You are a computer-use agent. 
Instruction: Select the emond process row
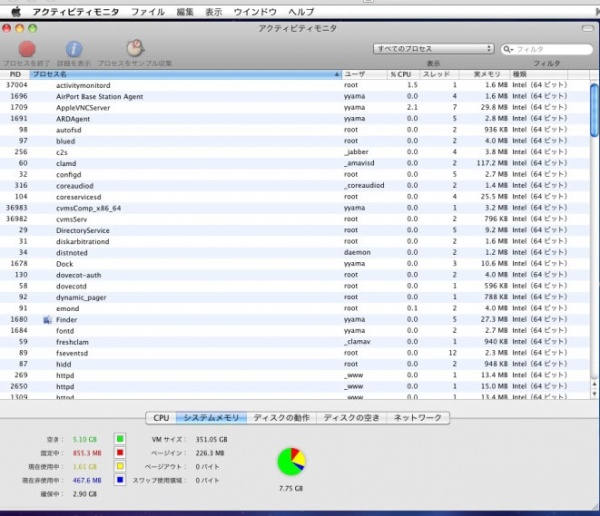point(295,308)
